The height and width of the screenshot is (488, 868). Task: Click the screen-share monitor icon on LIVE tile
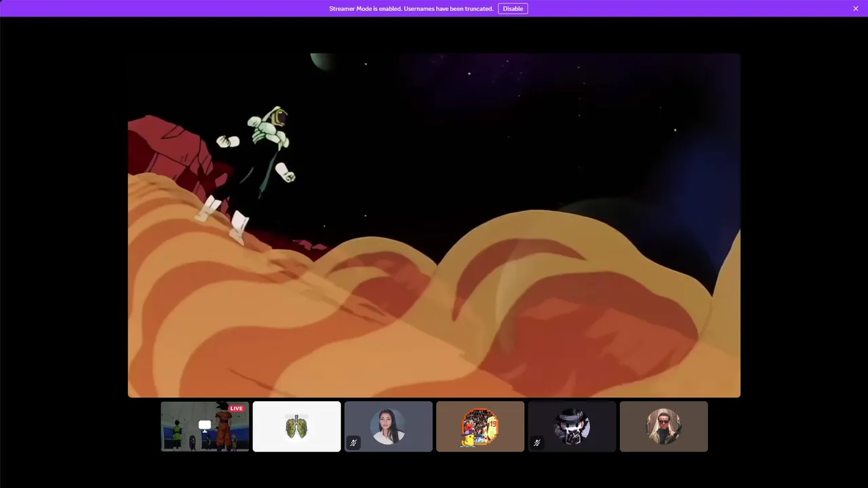[205, 426]
